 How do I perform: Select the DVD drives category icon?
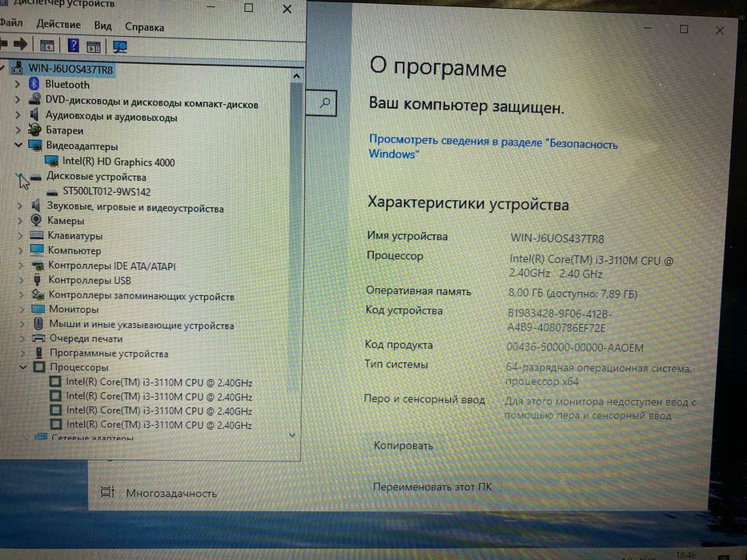click(34, 99)
